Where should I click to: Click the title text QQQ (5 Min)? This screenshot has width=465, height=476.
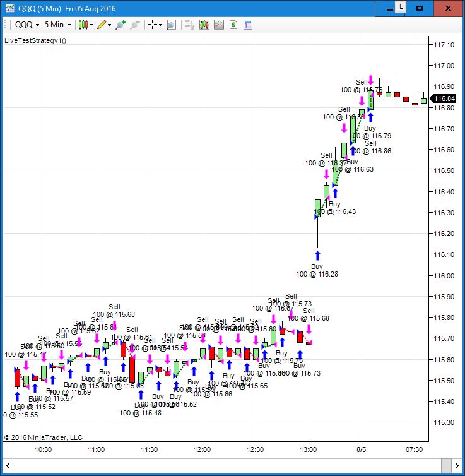[x=40, y=8]
